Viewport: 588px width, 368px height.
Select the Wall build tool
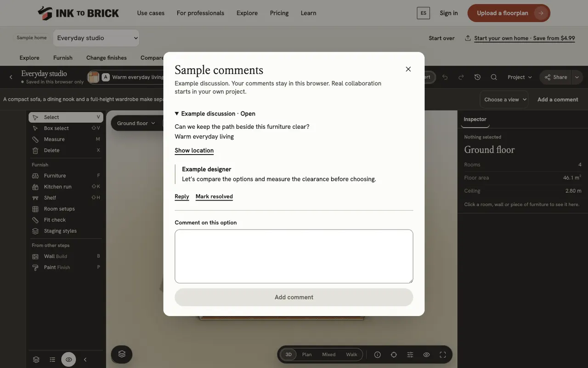(x=66, y=256)
